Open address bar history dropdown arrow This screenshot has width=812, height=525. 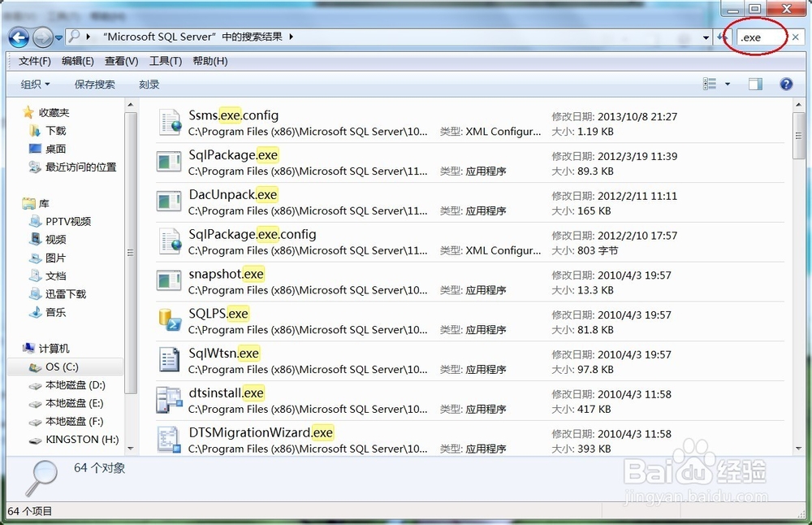(x=706, y=37)
